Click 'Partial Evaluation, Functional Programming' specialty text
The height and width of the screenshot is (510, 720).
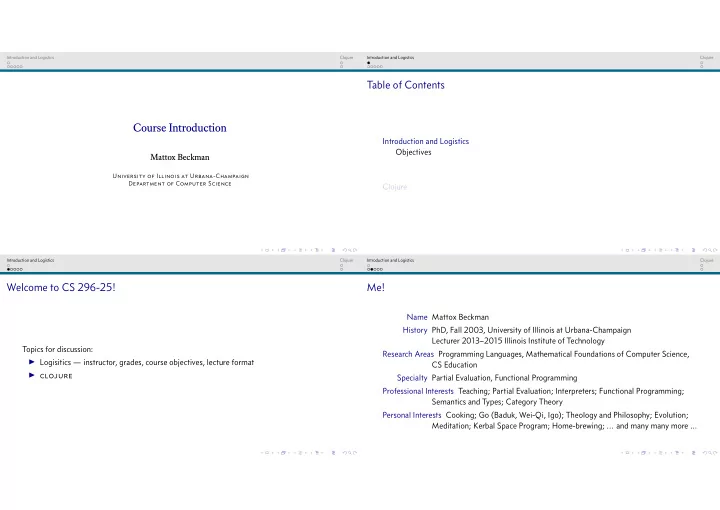tap(504, 378)
